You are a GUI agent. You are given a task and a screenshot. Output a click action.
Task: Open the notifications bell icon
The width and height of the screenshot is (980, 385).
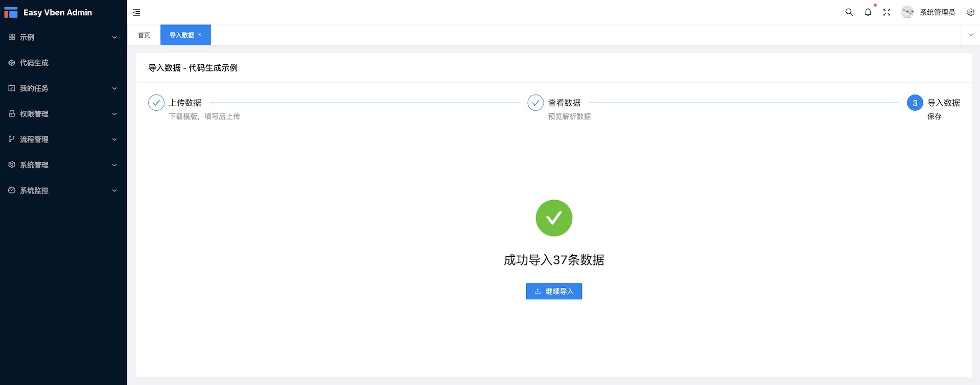(868, 12)
